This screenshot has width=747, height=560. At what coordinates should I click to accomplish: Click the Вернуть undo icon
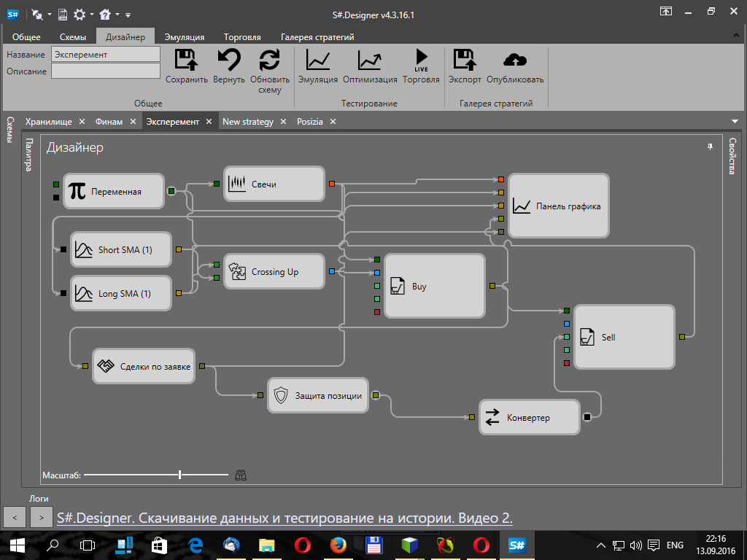229,61
